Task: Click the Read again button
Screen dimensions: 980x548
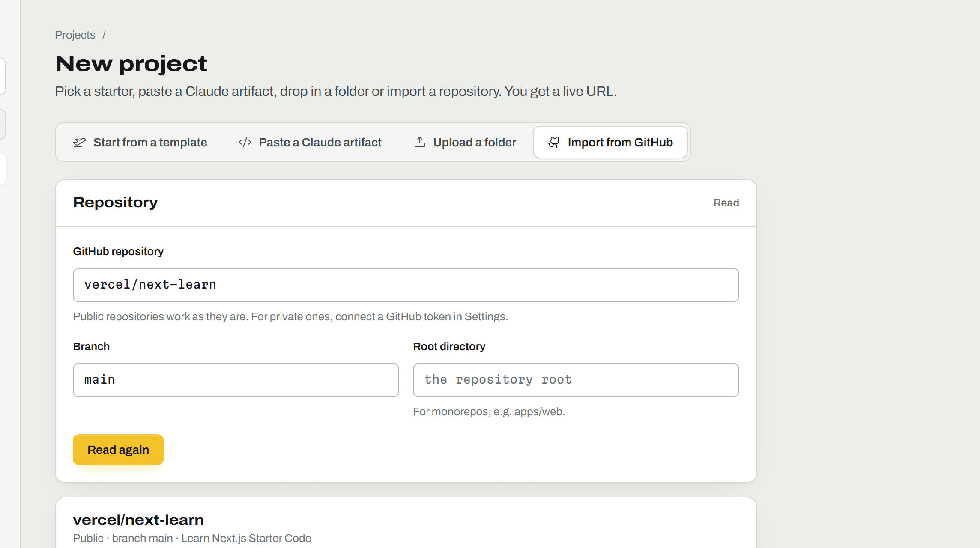Action: pyautogui.click(x=118, y=450)
